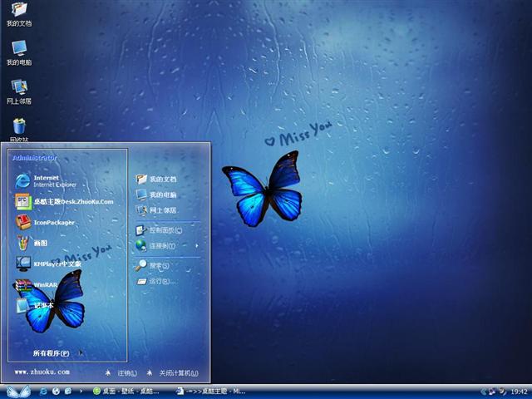Click the network computers tray icon
Image resolution: width=532 pixels, height=399 pixels.
(x=491, y=392)
